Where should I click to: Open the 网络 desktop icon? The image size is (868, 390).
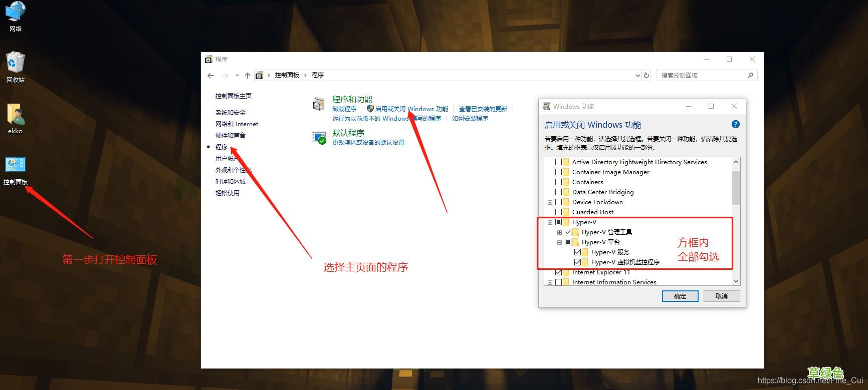click(16, 16)
